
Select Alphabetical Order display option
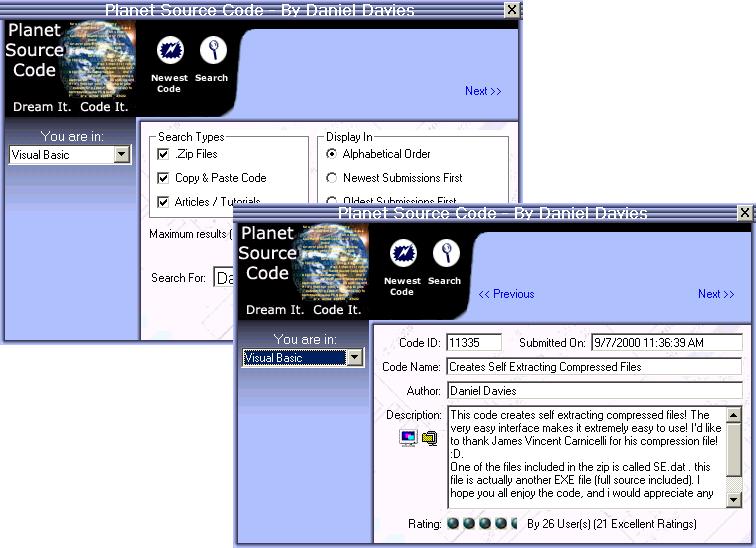click(331, 154)
